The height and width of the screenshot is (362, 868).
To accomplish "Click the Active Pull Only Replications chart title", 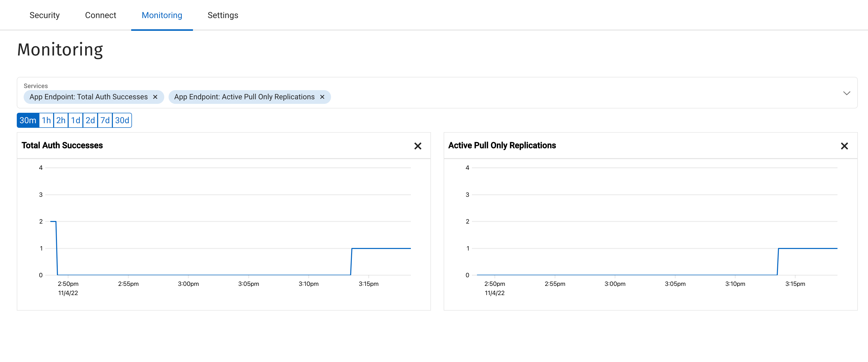I will (502, 145).
